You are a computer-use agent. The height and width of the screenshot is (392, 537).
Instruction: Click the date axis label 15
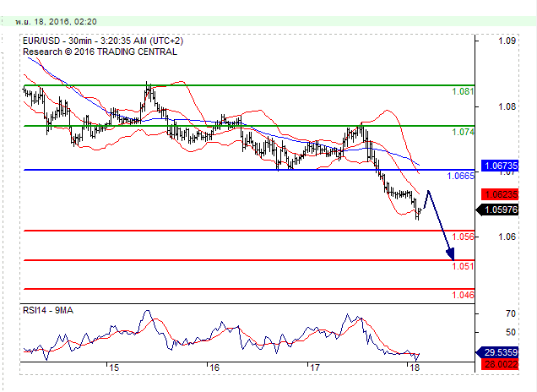tap(114, 368)
